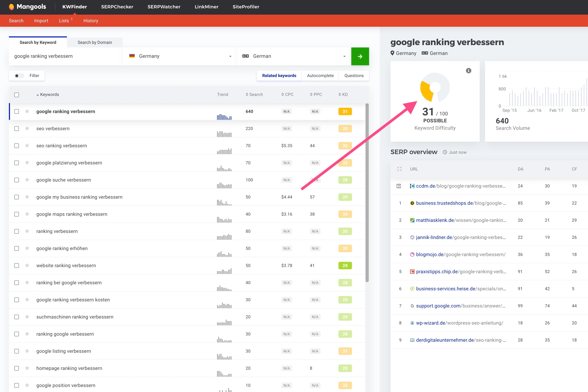Open SiteProfiler from the top navigation
This screenshot has height=392, width=588.
246,7
